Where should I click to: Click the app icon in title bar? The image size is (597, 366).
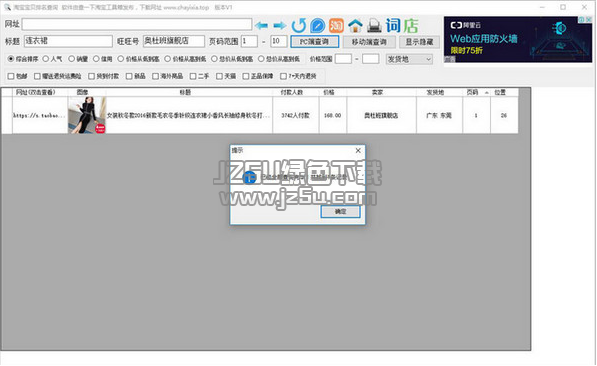pos(7,7)
